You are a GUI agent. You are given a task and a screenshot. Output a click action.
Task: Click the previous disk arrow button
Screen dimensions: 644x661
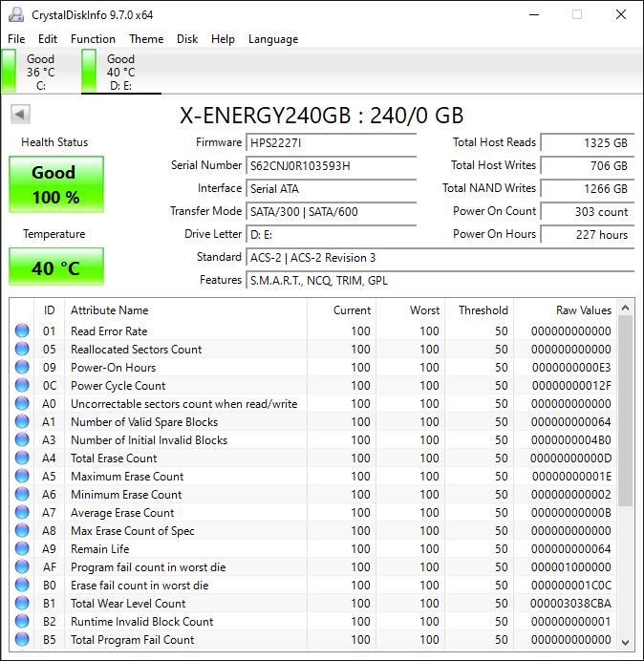(20, 115)
